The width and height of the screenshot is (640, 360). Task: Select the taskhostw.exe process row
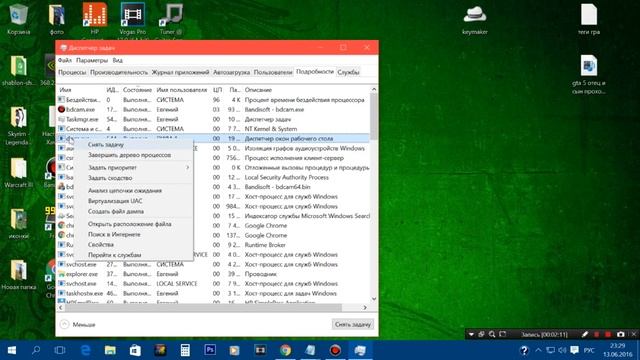(213, 293)
